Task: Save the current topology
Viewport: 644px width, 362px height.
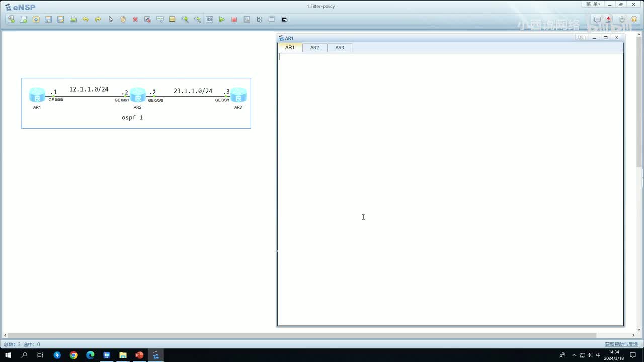Action: (48, 19)
